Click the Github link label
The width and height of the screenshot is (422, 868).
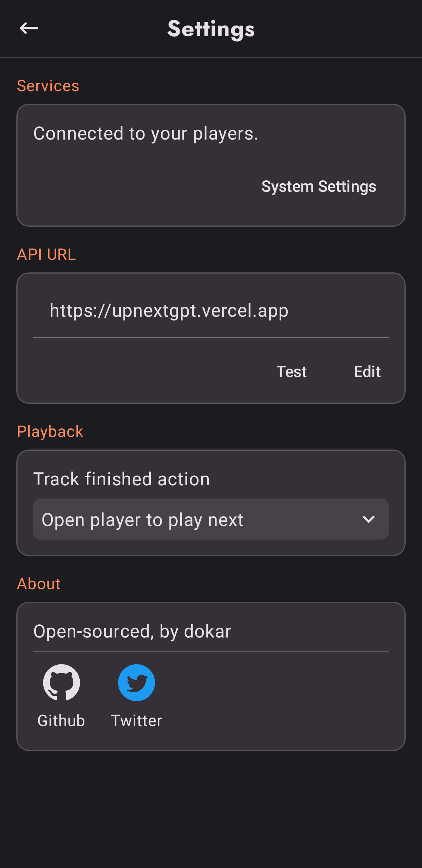click(x=61, y=721)
